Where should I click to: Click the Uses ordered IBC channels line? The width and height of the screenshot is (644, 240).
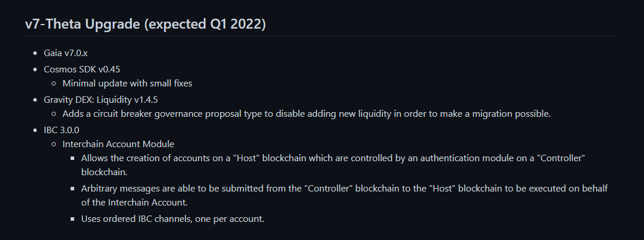(172, 219)
